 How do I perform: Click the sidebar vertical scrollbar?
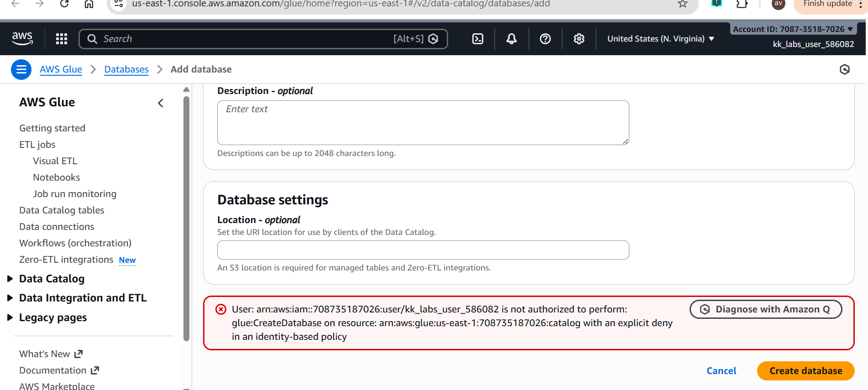coord(186,219)
